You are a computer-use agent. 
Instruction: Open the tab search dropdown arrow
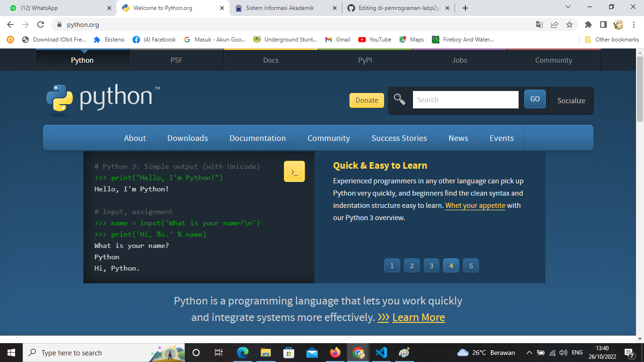568,7
